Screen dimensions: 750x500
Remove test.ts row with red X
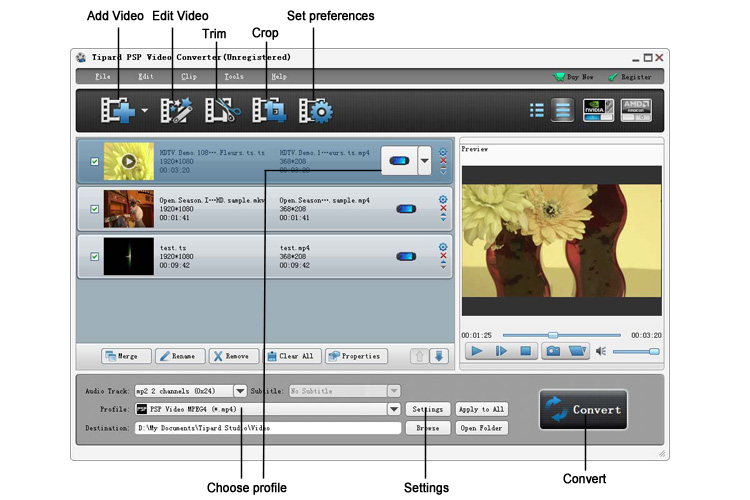tap(443, 256)
